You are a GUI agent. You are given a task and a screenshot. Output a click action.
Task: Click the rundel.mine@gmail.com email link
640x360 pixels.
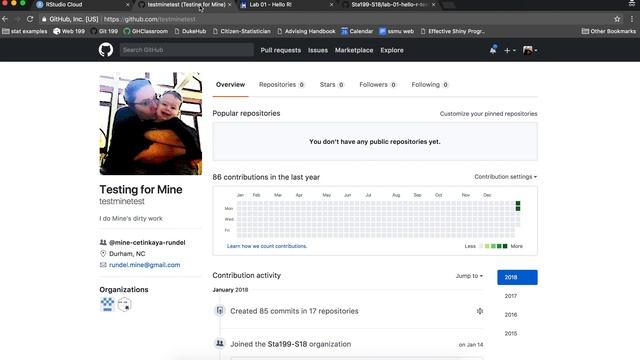pos(144,265)
